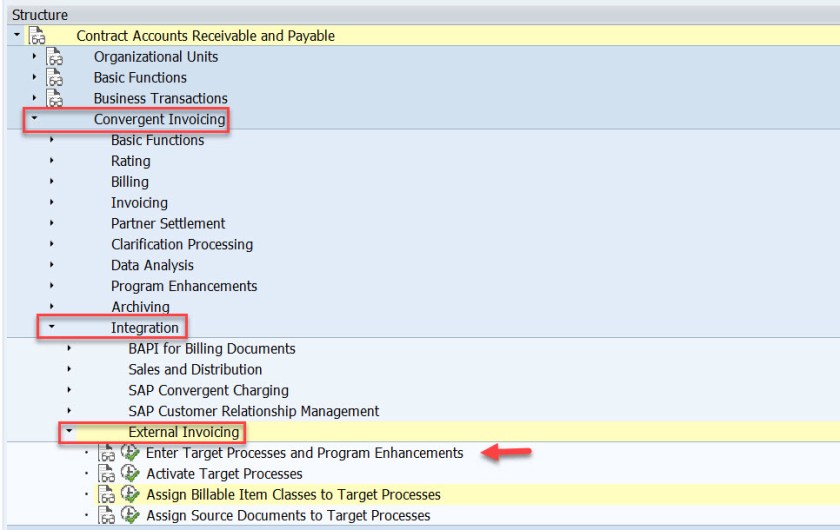Collapse the External Invoicing node

coord(69,432)
